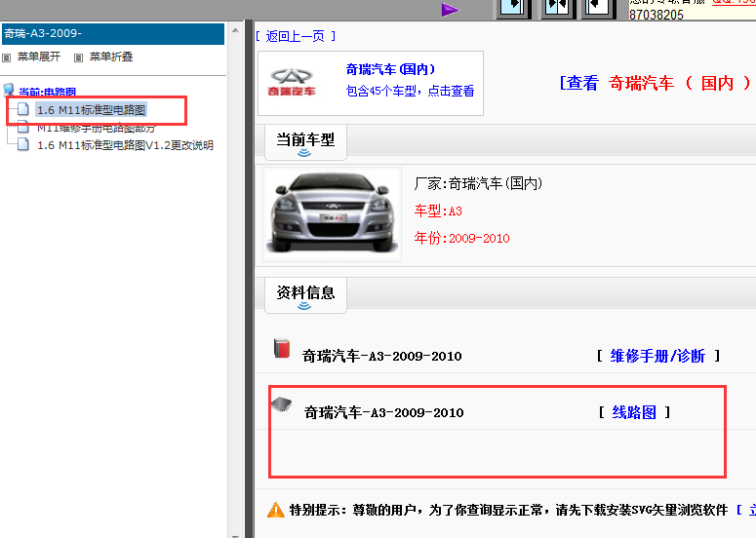Click the Chery A3 car photo
Viewport: 756px width, 538px height.
(333, 213)
